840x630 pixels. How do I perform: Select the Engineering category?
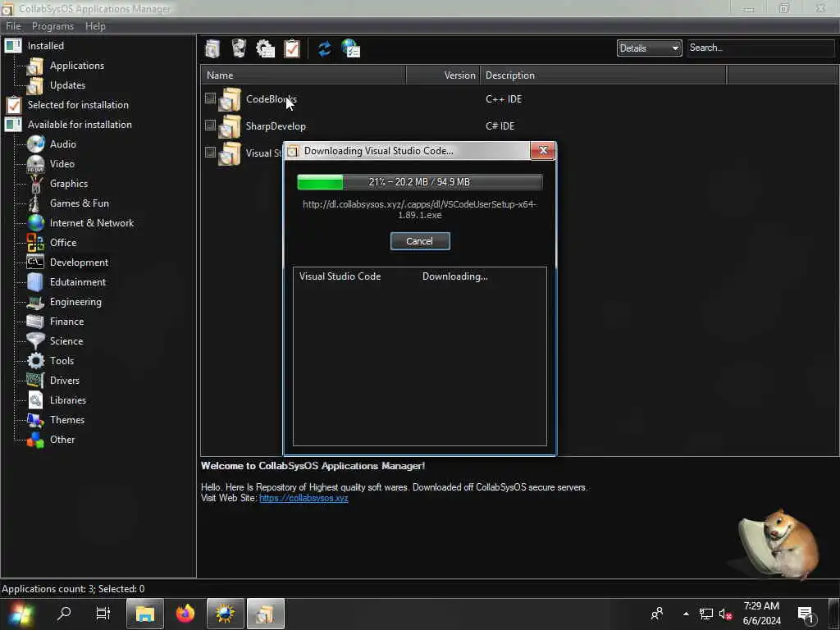[x=75, y=302]
